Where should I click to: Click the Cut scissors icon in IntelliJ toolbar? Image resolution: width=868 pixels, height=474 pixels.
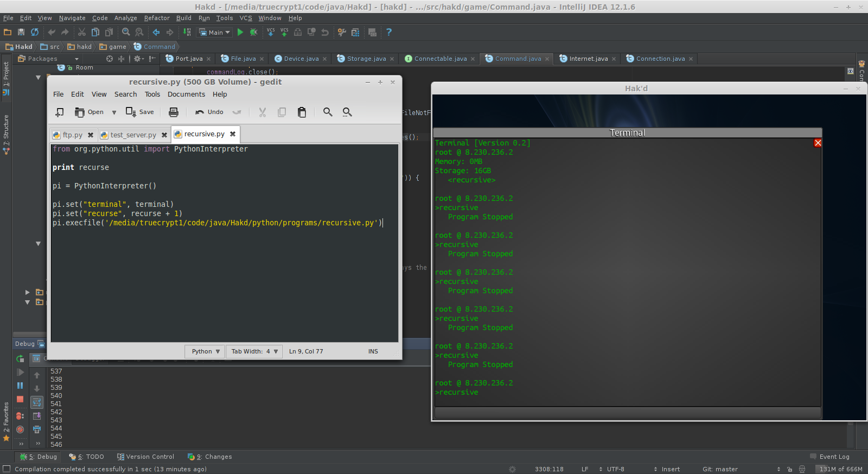[x=82, y=33]
